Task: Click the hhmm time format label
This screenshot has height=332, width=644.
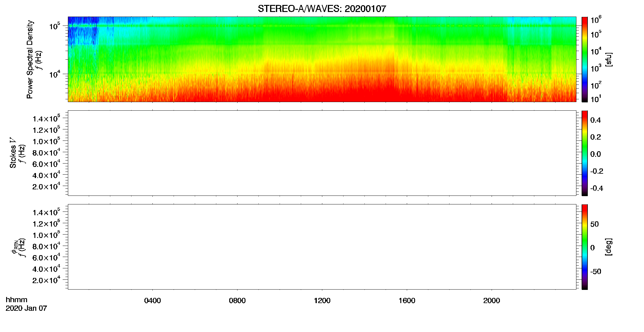Action: (x=17, y=300)
